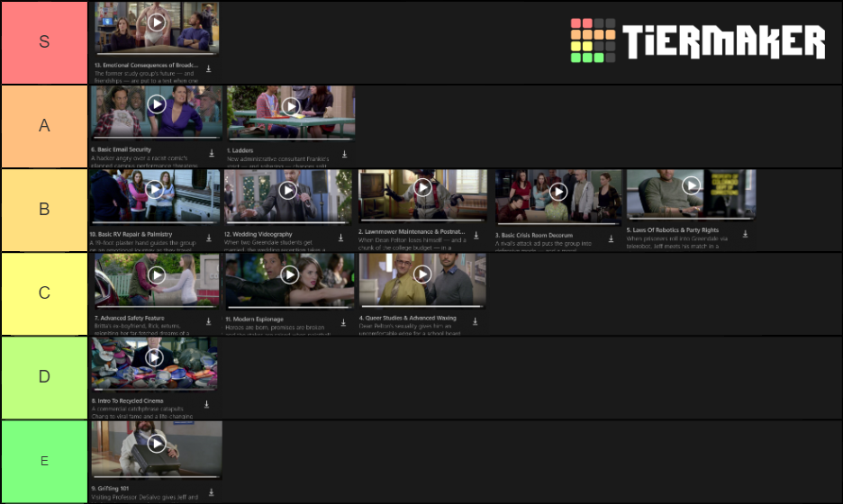Viewport: 843px width, 504px height.
Task: Download Basic Crisis Room Decorum episode
Action: pos(611,238)
